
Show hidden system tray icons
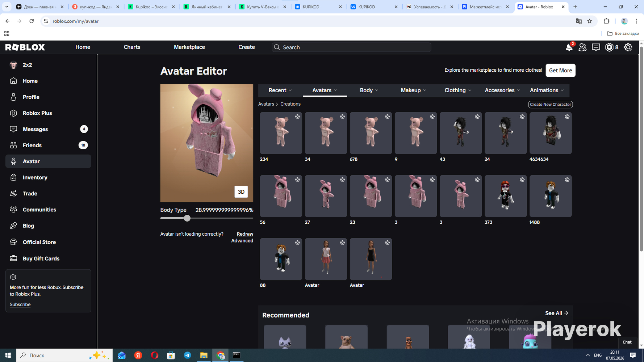tap(587, 355)
